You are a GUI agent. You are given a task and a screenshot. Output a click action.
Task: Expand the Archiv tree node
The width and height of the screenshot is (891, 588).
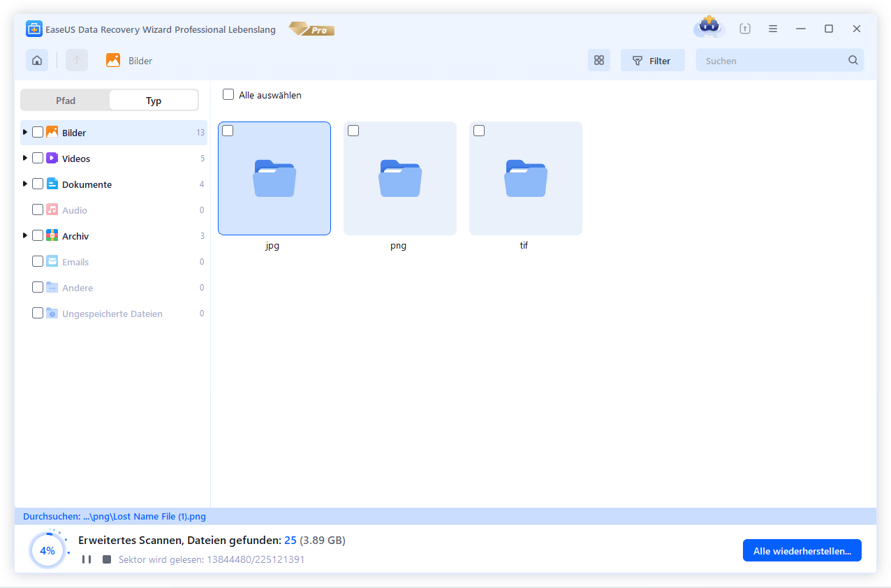(25, 235)
